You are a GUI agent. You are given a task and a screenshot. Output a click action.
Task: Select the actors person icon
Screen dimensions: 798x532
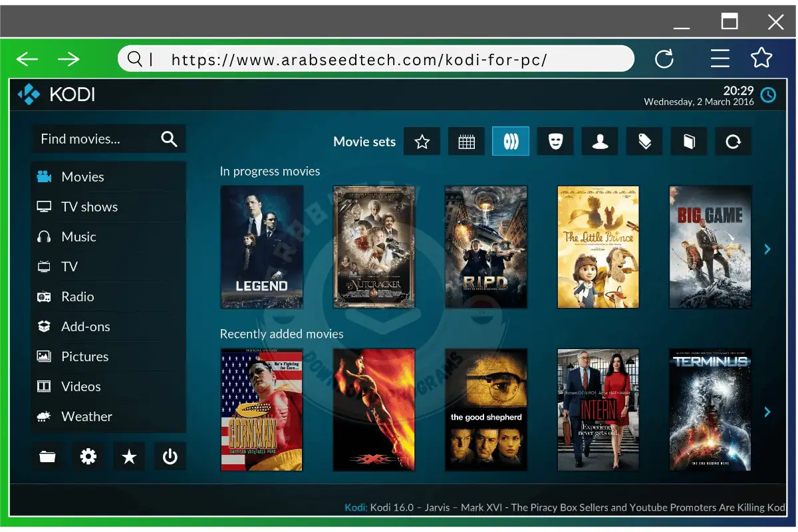(x=600, y=142)
